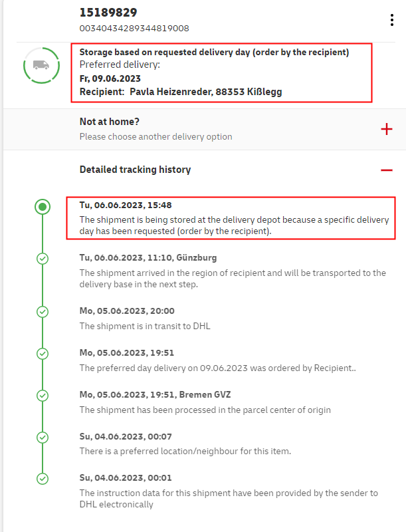Click the truck delivery progress icon
Image resolution: width=406 pixels, height=532 pixels.
[41, 65]
